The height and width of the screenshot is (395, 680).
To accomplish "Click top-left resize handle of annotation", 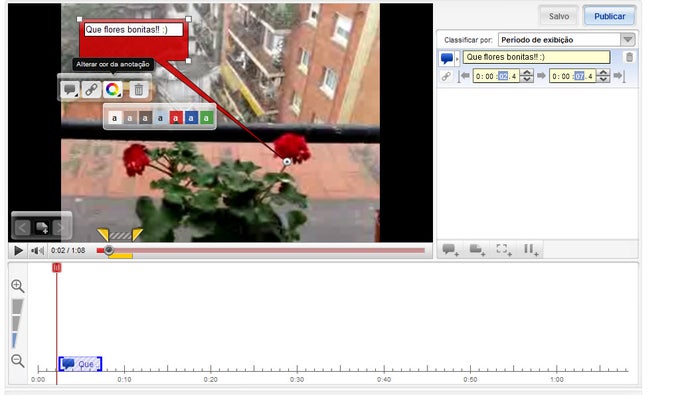I will tap(79, 19).
